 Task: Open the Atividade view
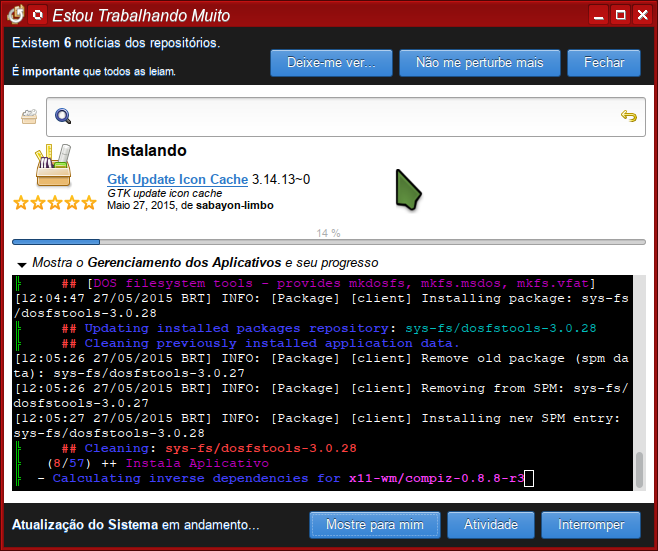pyautogui.click(x=491, y=525)
